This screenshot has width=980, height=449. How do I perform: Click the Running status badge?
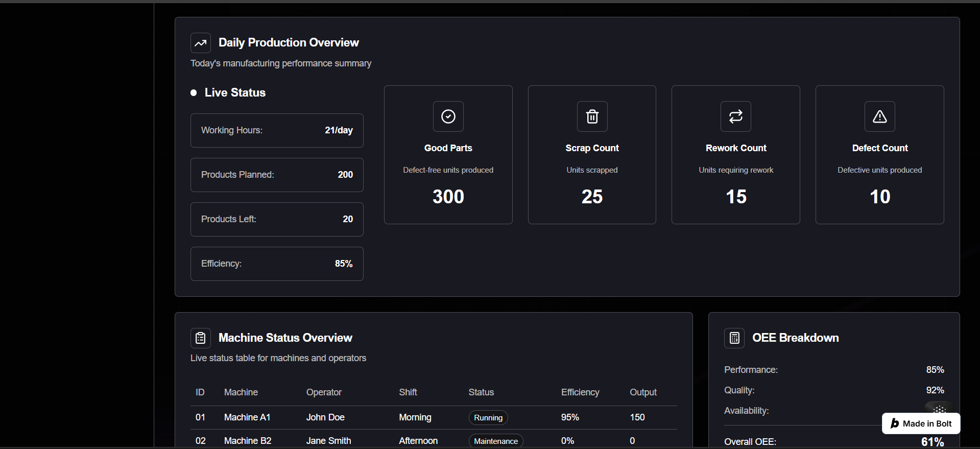point(488,418)
